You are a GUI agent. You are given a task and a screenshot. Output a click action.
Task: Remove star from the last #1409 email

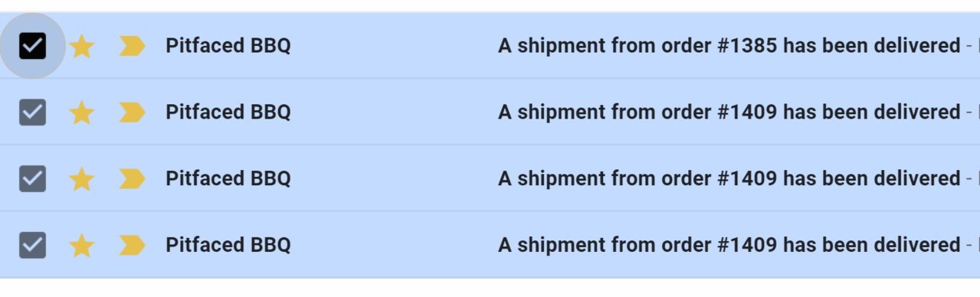pyautogui.click(x=81, y=246)
